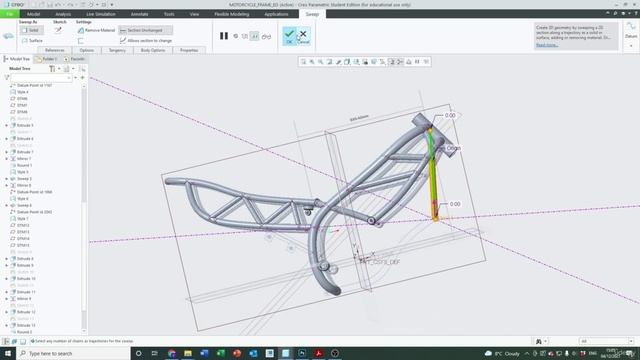640x360 pixels.
Task: Click the tree filter funnel icon
Action: [x=6, y=77]
